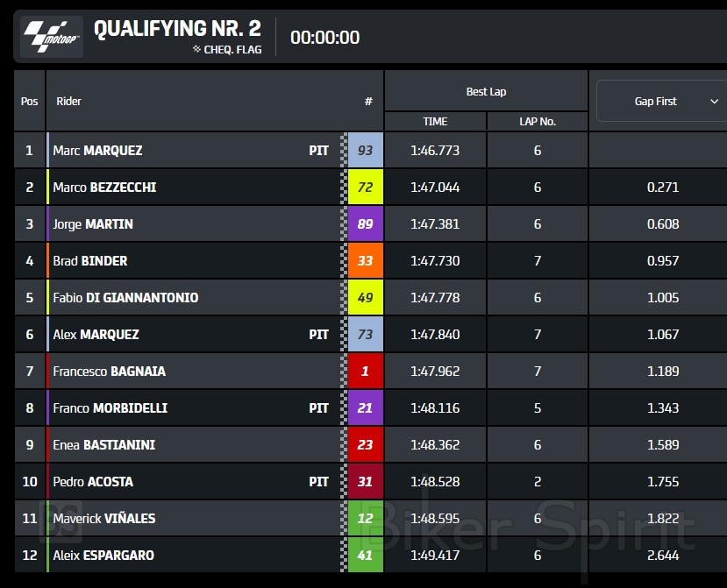Click the checkered flag status icon
Viewport: 727px width, 588px height.
[197, 50]
